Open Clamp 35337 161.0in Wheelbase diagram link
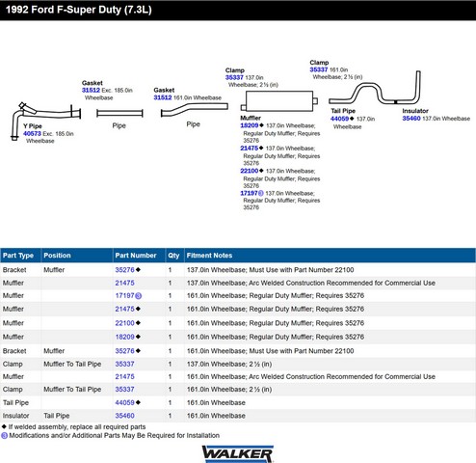The image size is (476, 463). click(x=319, y=69)
